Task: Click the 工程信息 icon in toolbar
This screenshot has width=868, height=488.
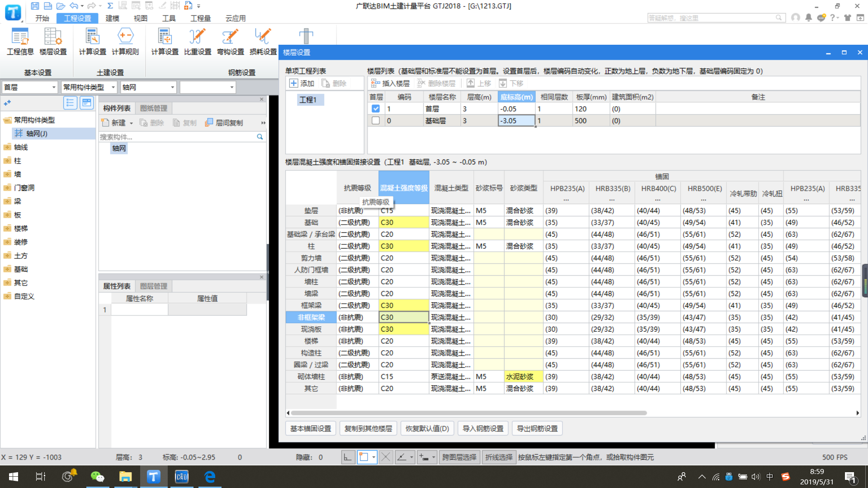Action: [x=20, y=42]
